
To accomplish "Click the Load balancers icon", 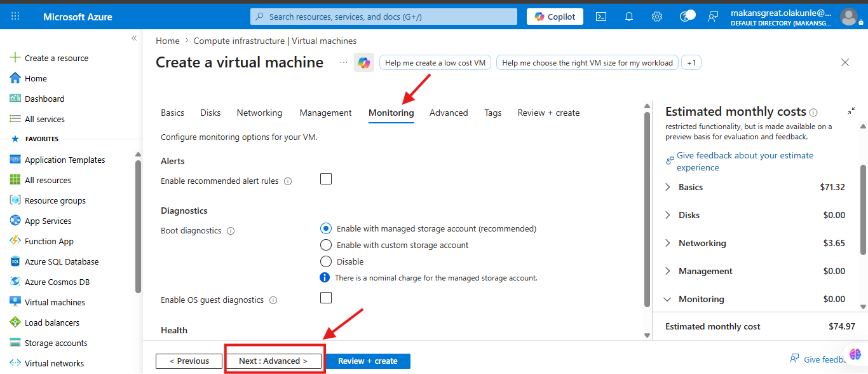I will 15,322.
